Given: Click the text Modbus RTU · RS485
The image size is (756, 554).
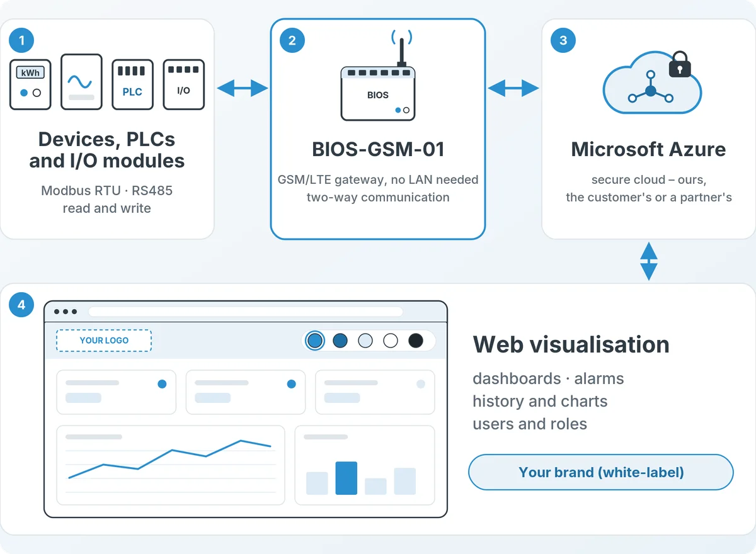Looking at the screenshot, I should point(107,190).
